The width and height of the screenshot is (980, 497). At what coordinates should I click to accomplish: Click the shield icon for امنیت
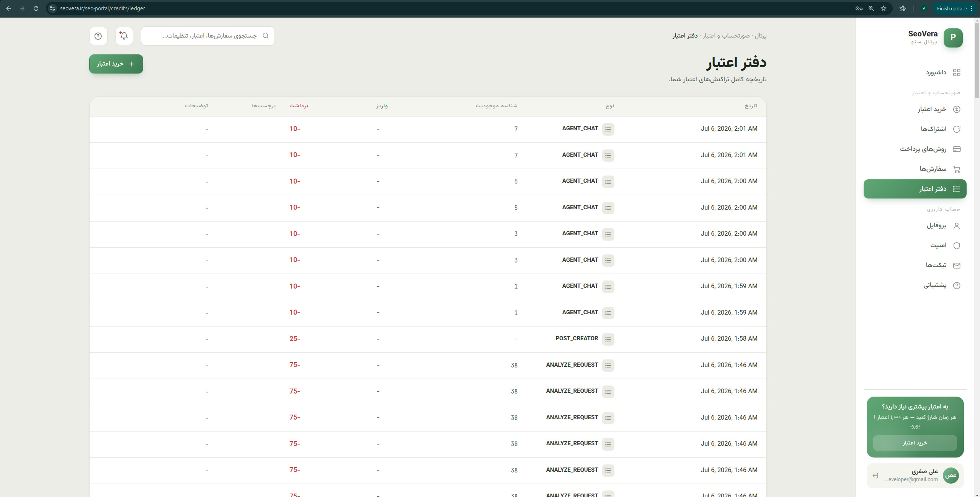(957, 246)
